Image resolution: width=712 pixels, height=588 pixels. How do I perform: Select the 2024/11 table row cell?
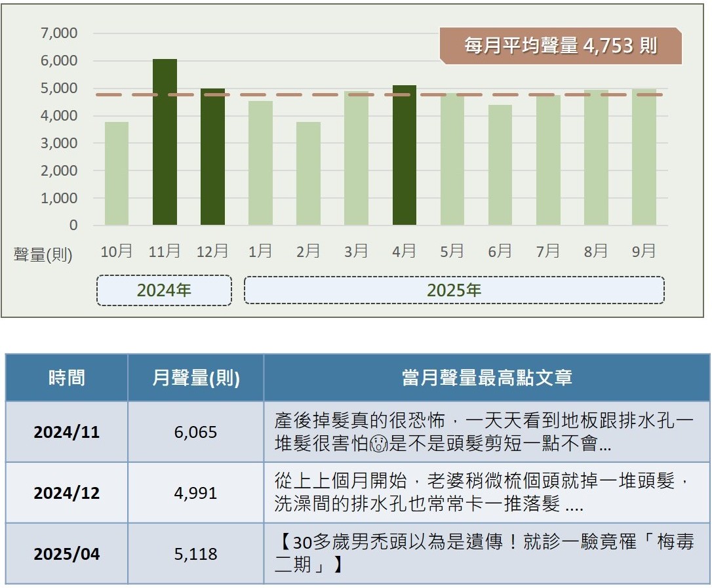click(x=66, y=432)
